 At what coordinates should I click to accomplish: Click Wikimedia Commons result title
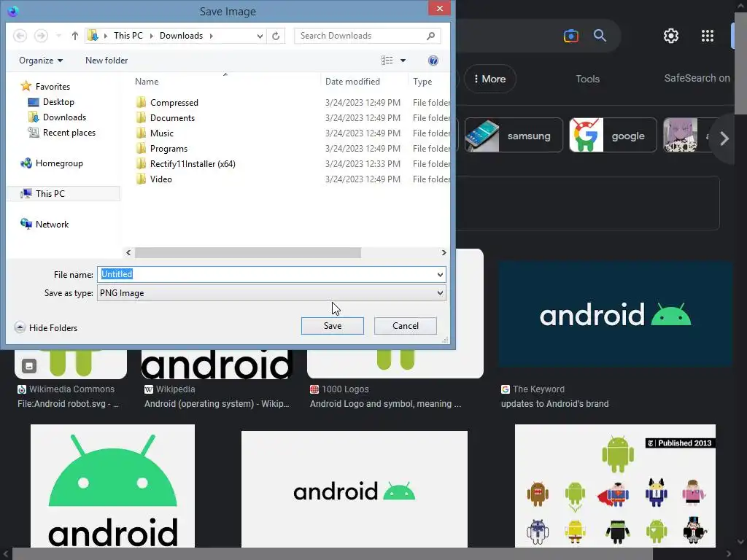pyautogui.click(x=71, y=389)
